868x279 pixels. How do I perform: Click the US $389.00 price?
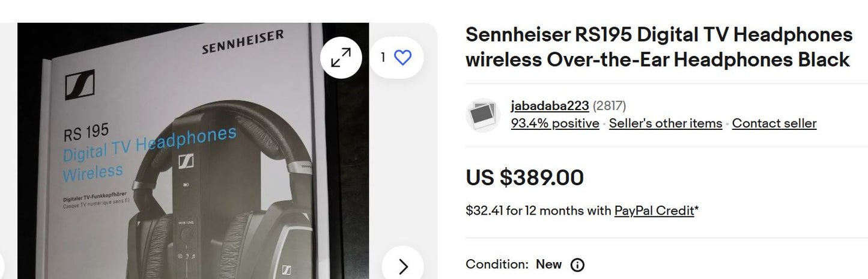click(524, 177)
